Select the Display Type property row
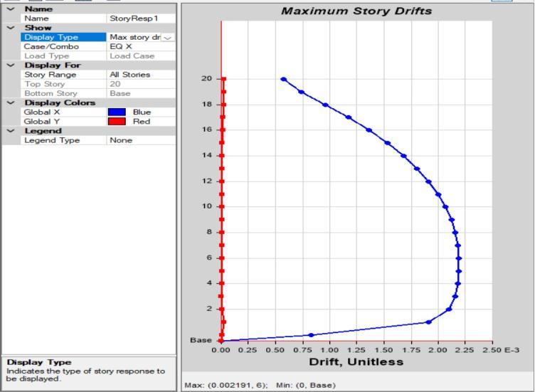Viewport: 535px width, 392px height. tap(98, 37)
